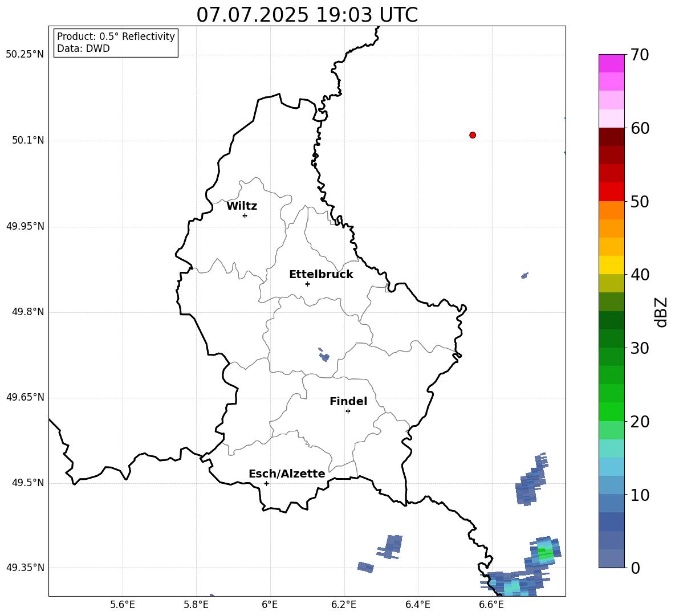675x616 pixels.
Task: Click the yellow colorbar segment above 40
Action: (611, 265)
